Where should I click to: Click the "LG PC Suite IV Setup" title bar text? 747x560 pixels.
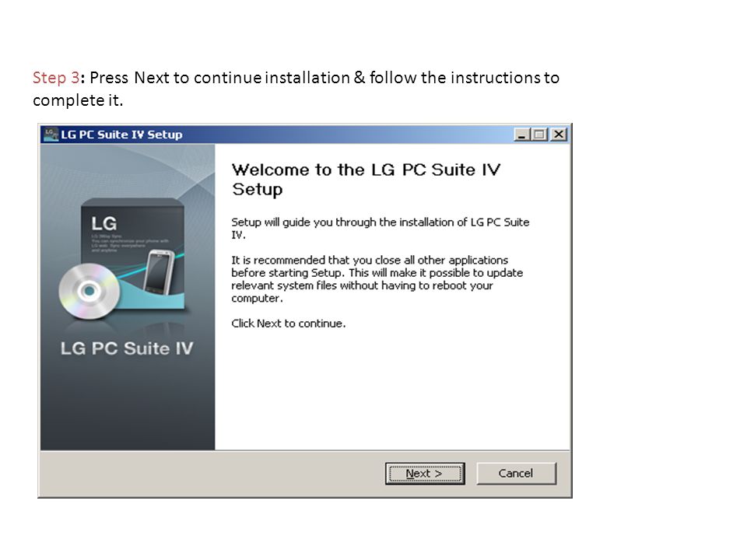pos(121,135)
